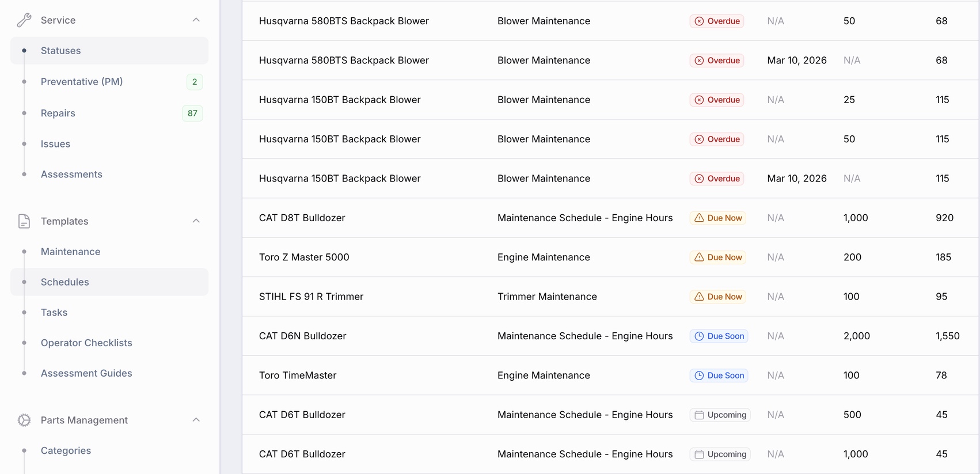980x474 pixels.
Task: Click Mar 10, 2026 date in 150BT row
Action: 797,179
